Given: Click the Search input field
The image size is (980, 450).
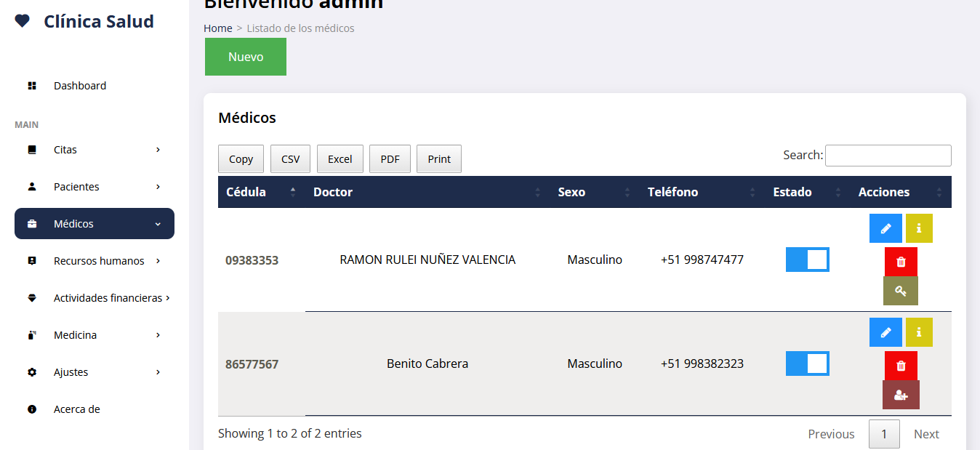Looking at the screenshot, I should click(888, 156).
